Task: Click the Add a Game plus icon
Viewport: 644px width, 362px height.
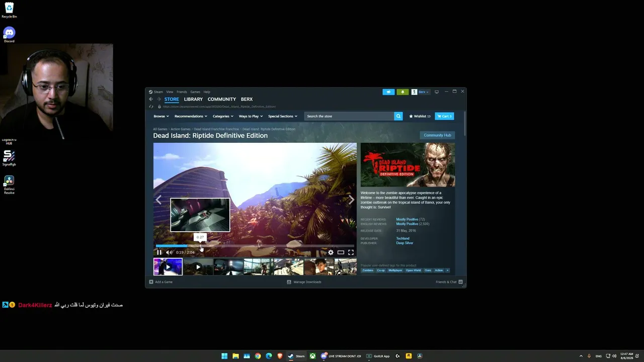Action: 151,282
